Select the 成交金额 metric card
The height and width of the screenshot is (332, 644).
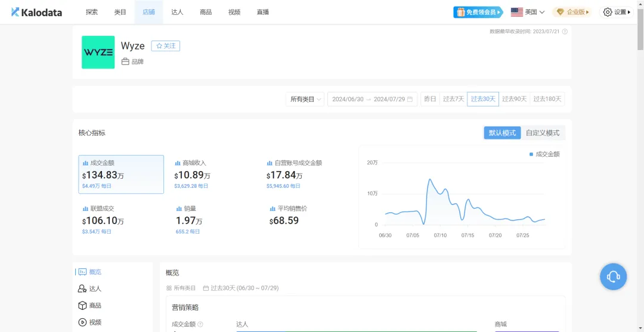pyautogui.click(x=121, y=175)
